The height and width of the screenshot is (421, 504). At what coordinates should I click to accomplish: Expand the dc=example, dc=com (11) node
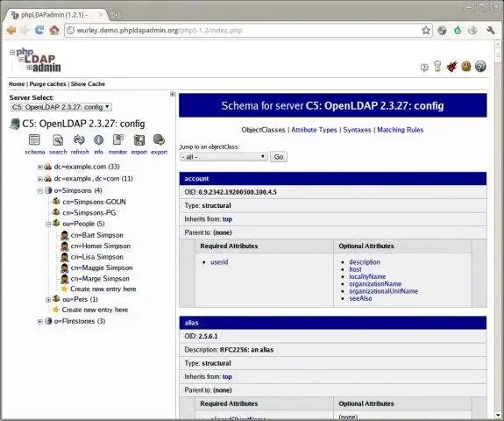(39, 179)
